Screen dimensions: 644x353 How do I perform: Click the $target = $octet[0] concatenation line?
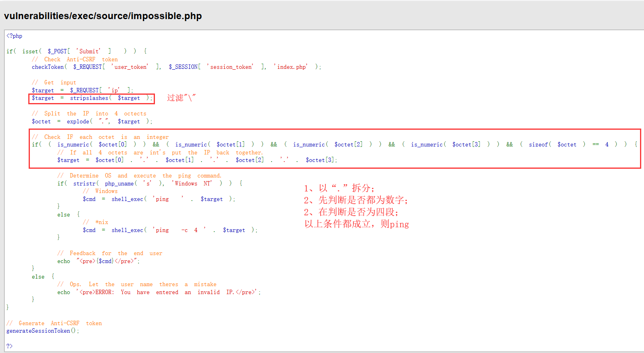tap(198, 160)
